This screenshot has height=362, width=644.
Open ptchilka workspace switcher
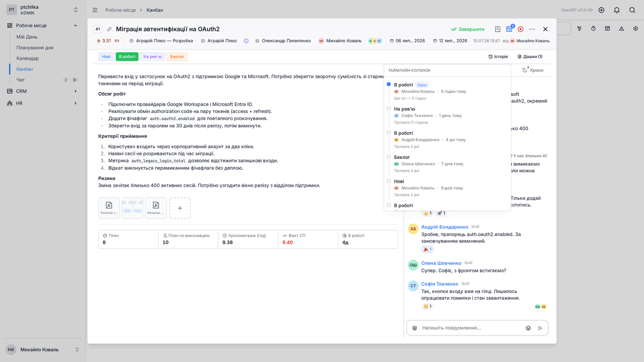42,10
